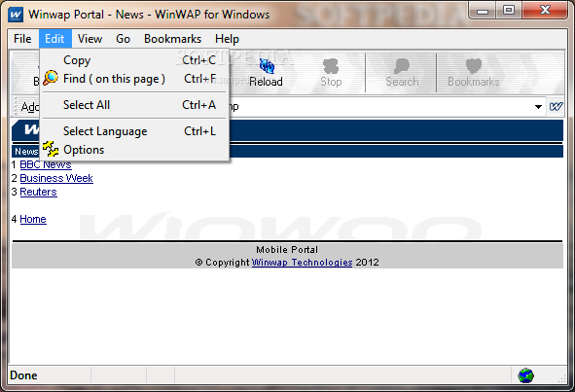
Task: Open the BBC News link
Action: tap(46, 164)
